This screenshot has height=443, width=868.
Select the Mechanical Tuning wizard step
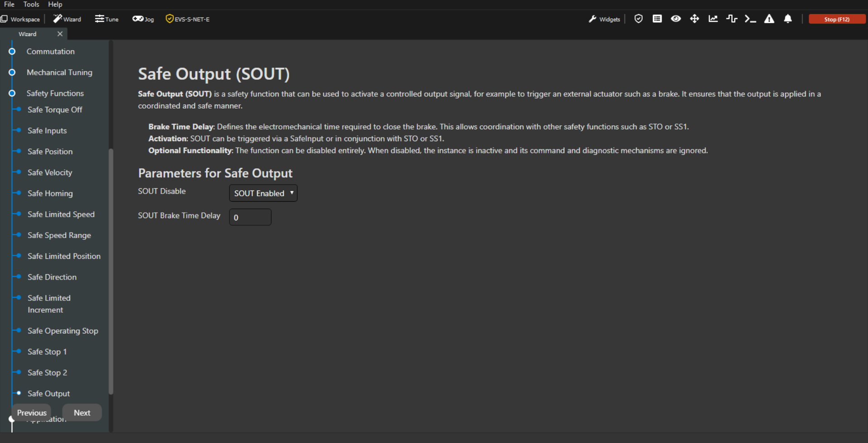pyautogui.click(x=59, y=72)
